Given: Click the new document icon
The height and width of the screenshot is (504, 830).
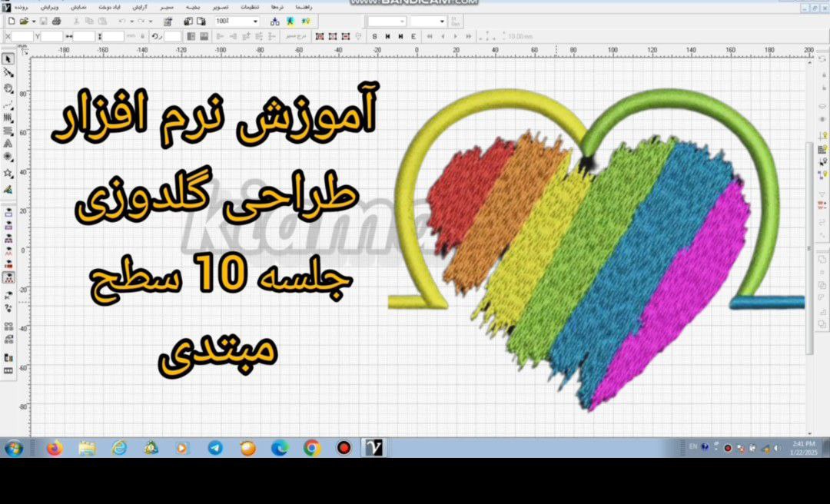Looking at the screenshot, I should 12,22.
